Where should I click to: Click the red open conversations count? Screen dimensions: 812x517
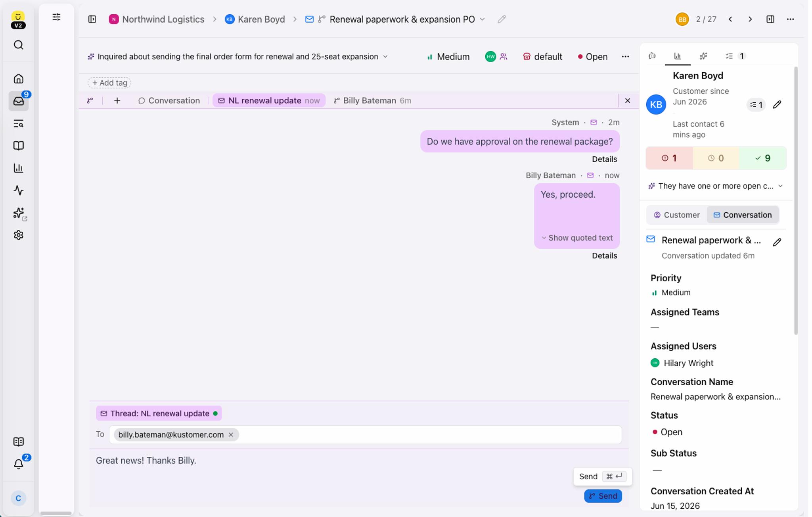669,158
